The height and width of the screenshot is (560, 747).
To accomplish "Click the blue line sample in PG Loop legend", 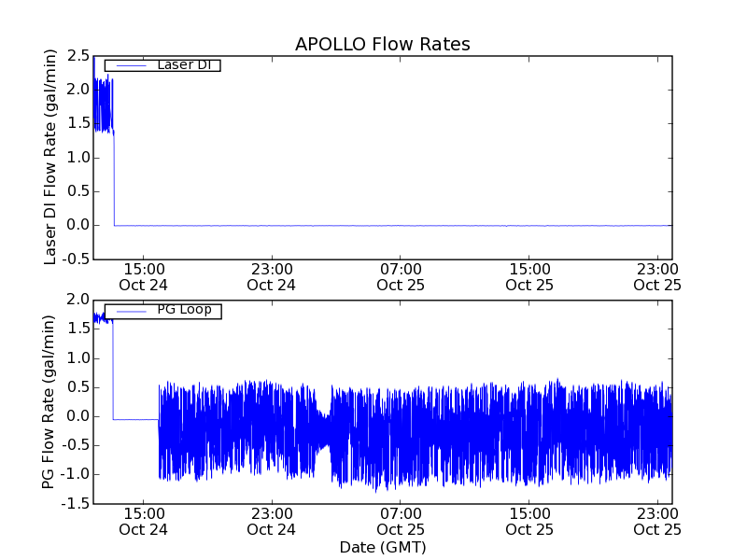I will tap(130, 311).
